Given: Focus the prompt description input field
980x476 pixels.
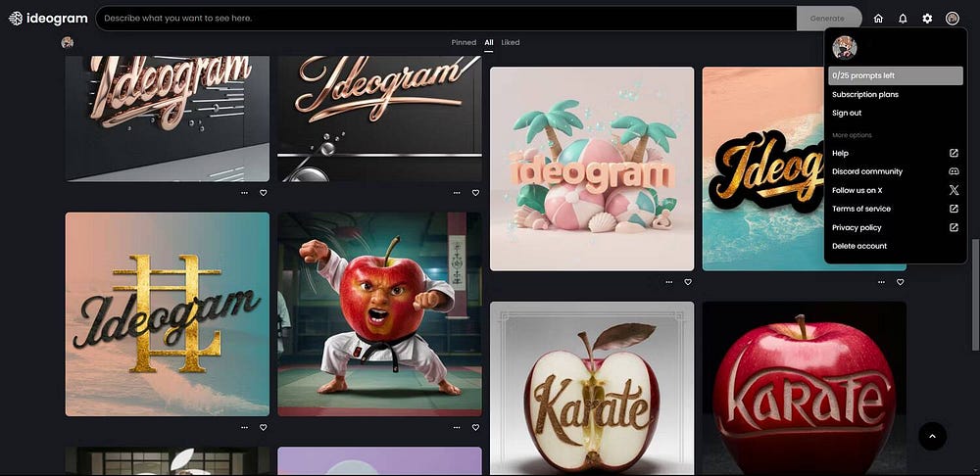Looking at the screenshot, I should (446, 19).
